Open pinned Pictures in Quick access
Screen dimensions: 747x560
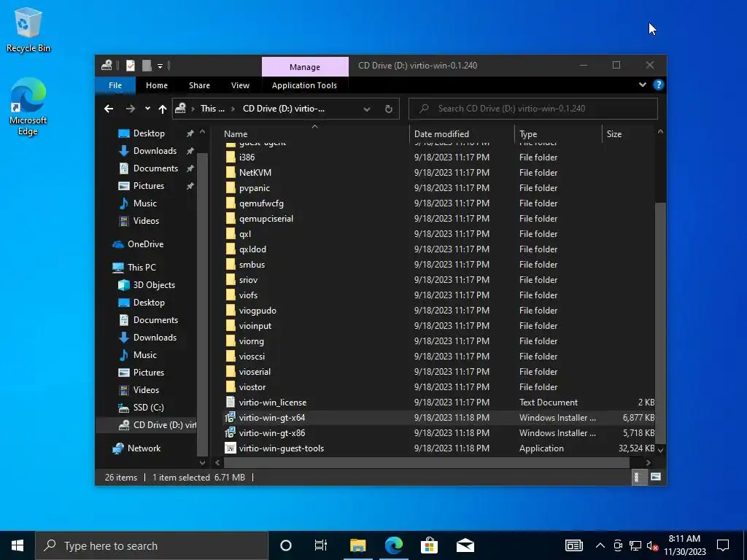(149, 186)
